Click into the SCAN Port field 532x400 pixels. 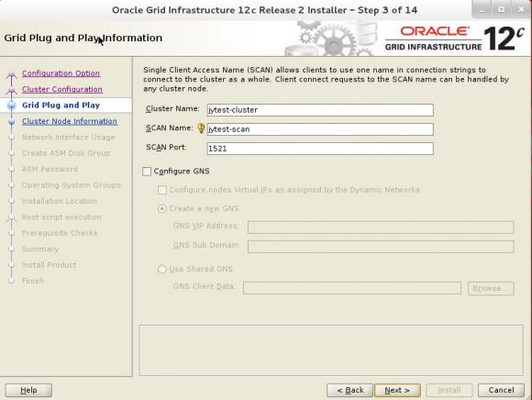pos(320,149)
